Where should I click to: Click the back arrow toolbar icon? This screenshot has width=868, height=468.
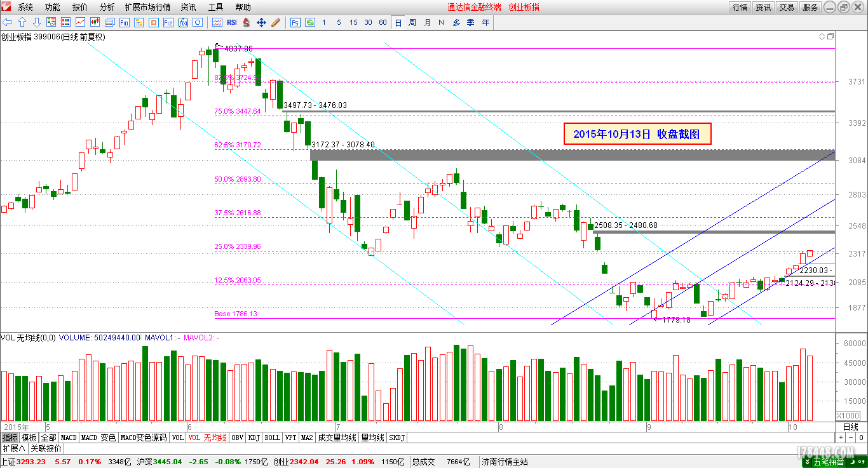pos(8,22)
